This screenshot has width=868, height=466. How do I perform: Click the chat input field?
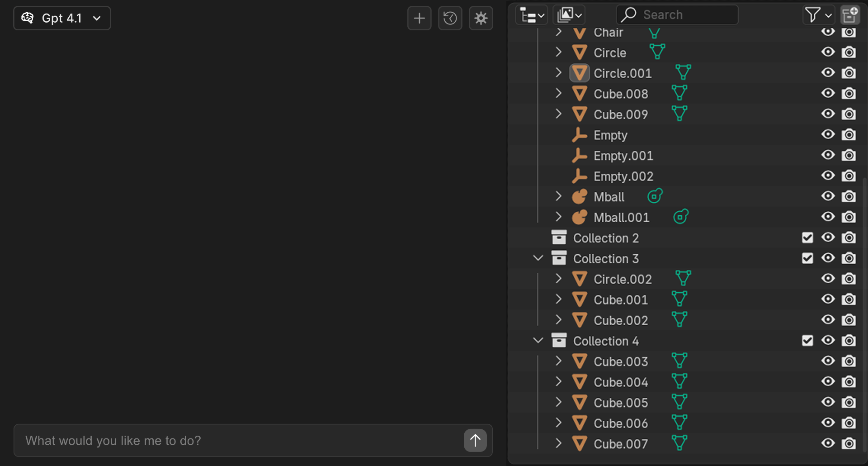[x=226, y=440]
